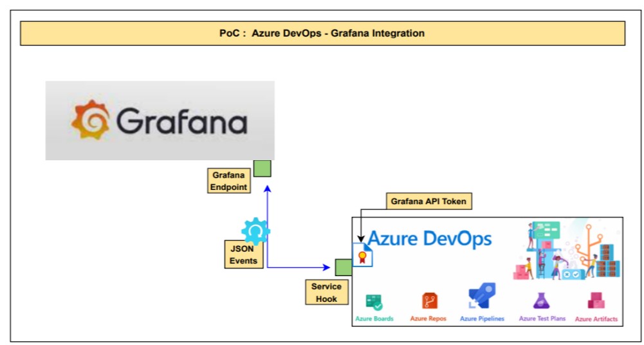Screen dimensions: 644x345
Task: Click the DevOps team illustration
Action: click(567, 250)
